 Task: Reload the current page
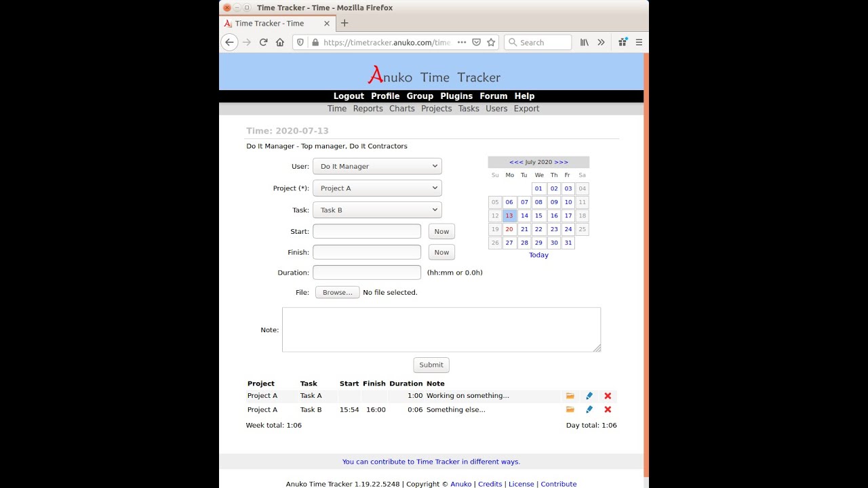[x=263, y=42]
